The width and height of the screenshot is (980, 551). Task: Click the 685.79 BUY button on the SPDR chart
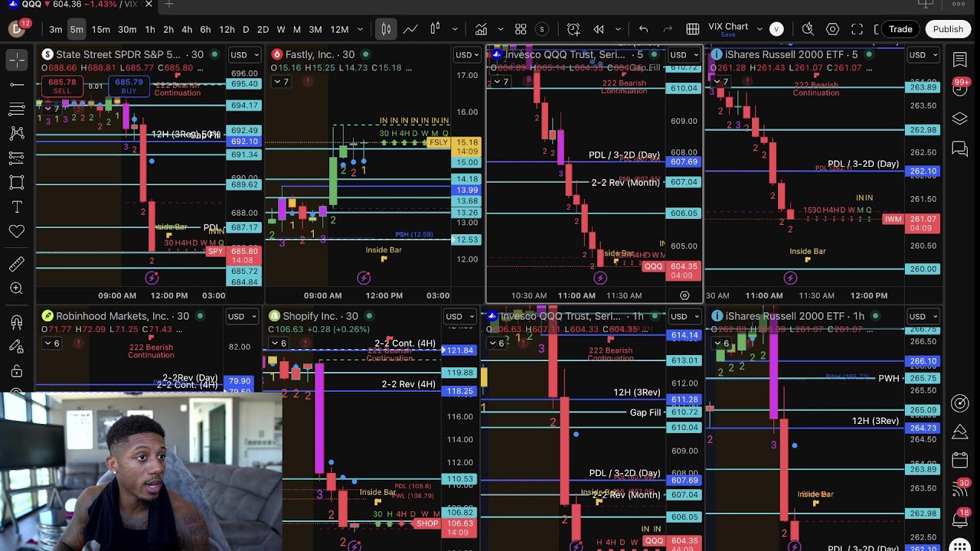tap(129, 86)
